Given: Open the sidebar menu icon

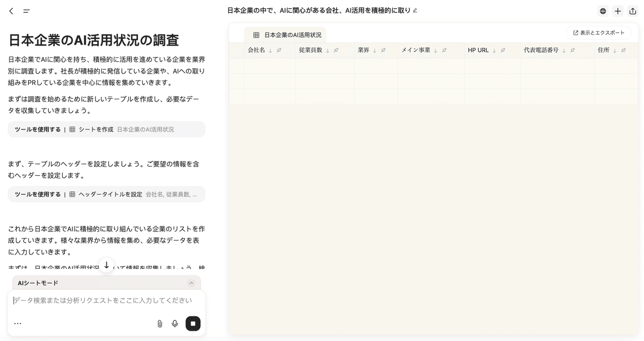Looking at the screenshot, I should 26,11.
